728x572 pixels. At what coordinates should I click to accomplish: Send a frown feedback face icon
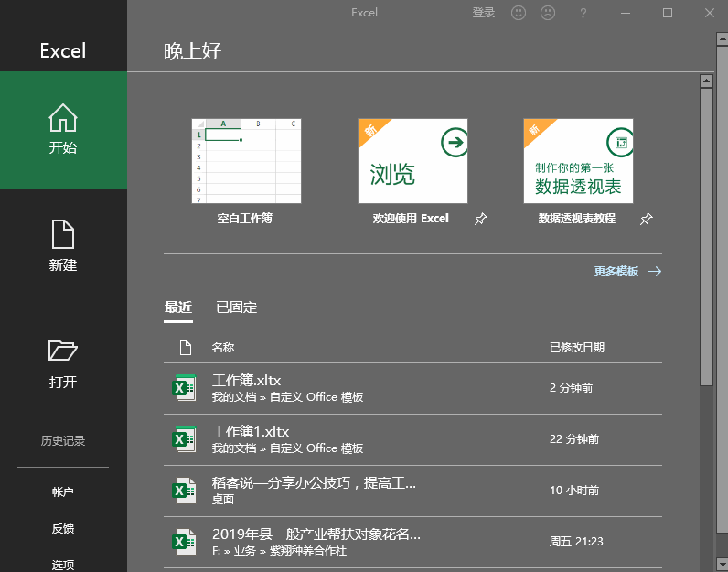(x=548, y=13)
